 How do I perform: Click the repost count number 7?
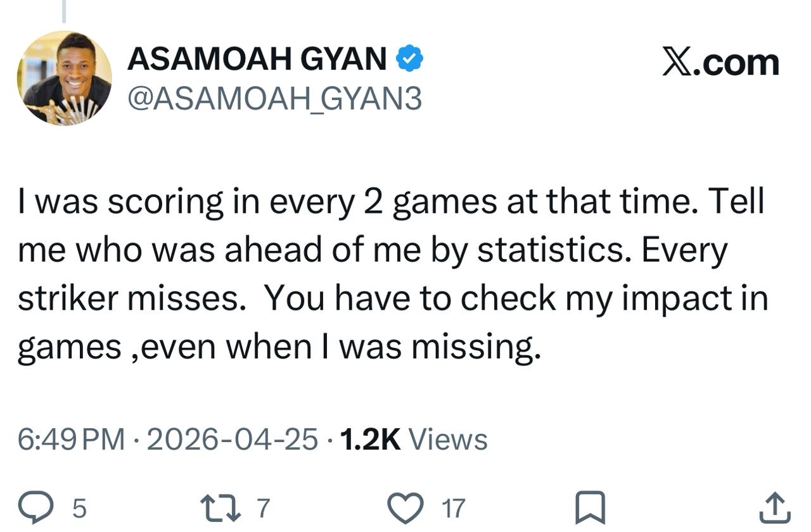click(x=263, y=508)
